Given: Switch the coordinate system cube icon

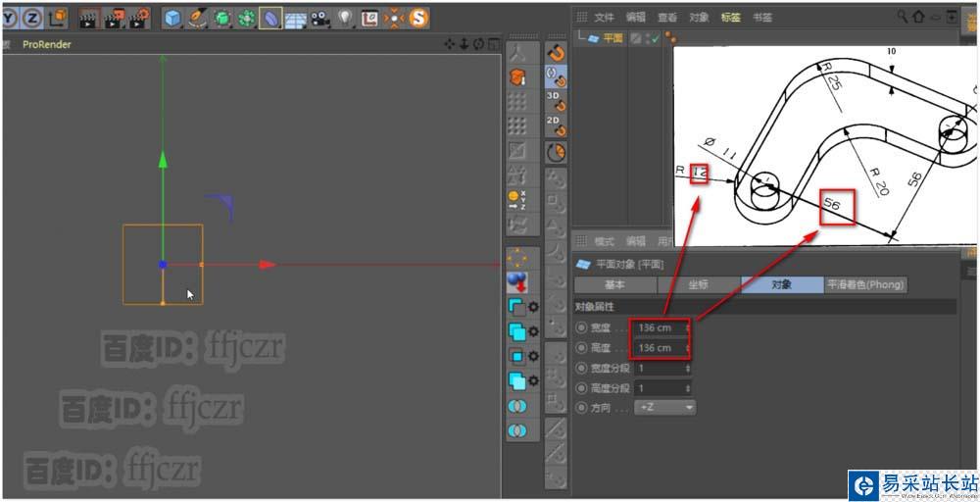Looking at the screenshot, I should (x=58, y=19).
